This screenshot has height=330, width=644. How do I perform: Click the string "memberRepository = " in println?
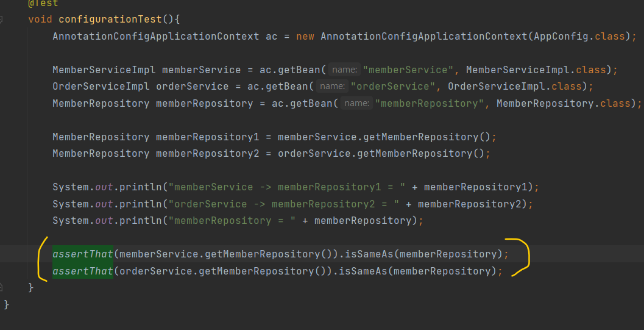click(233, 221)
